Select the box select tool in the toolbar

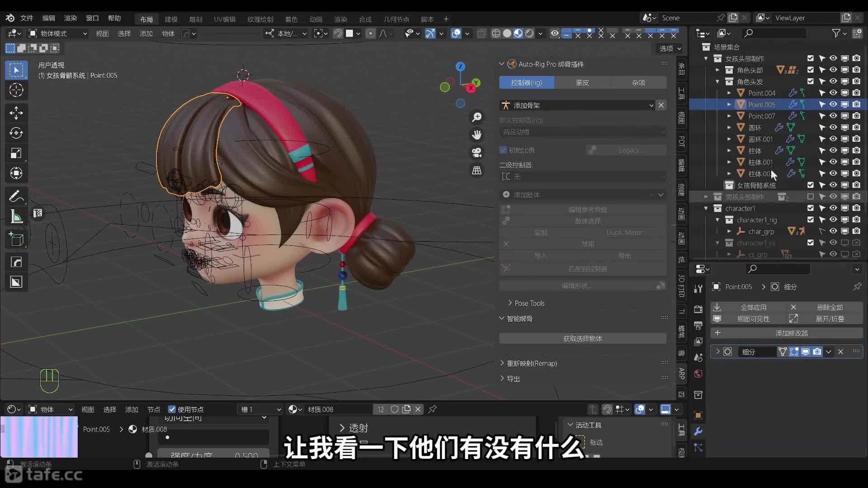(x=16, y=70)
